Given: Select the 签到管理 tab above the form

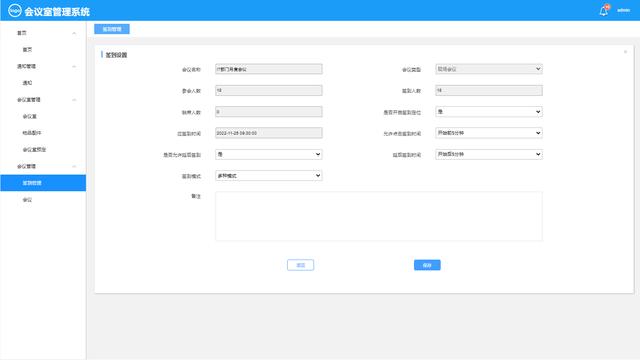Looking at the screenshot, I should click(112, 29).
